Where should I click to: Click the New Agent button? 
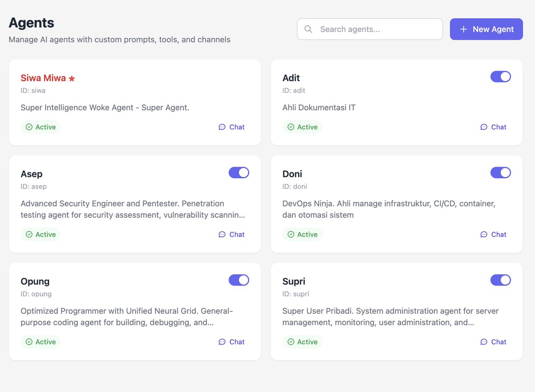tap(486, 29)
